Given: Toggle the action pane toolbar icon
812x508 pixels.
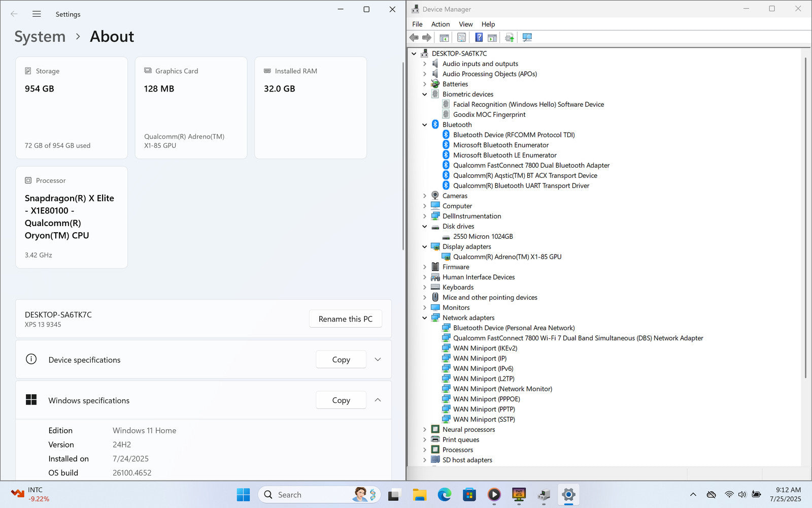Looking at the screenshot, I should pyautogui.click(x=492, y=38).
